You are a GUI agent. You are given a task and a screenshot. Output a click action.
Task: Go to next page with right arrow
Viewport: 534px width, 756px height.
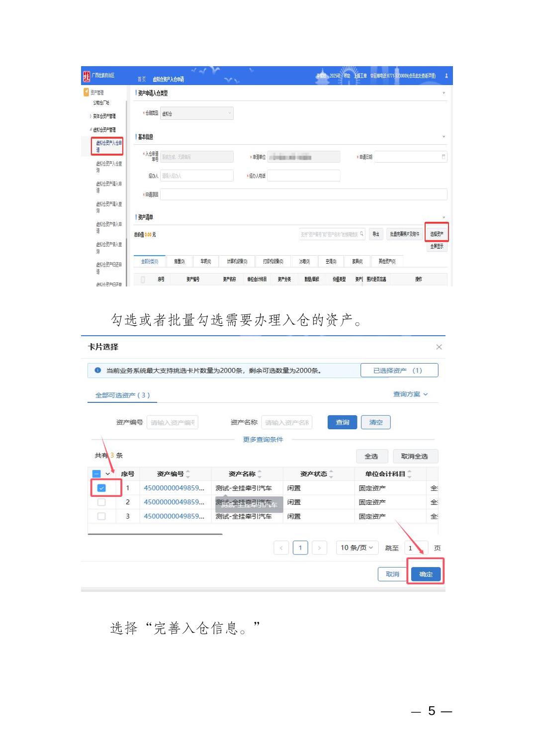click(x=319, y=548)
